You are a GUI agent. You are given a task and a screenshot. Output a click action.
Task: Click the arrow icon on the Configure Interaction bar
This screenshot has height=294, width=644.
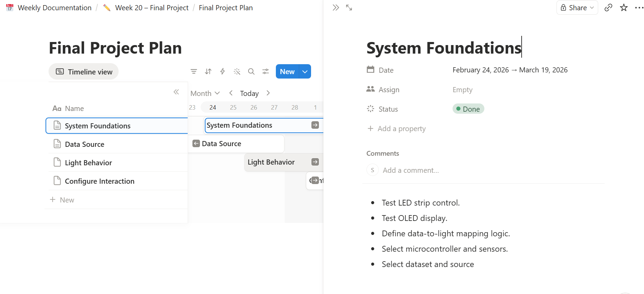(x=315, y=180)
